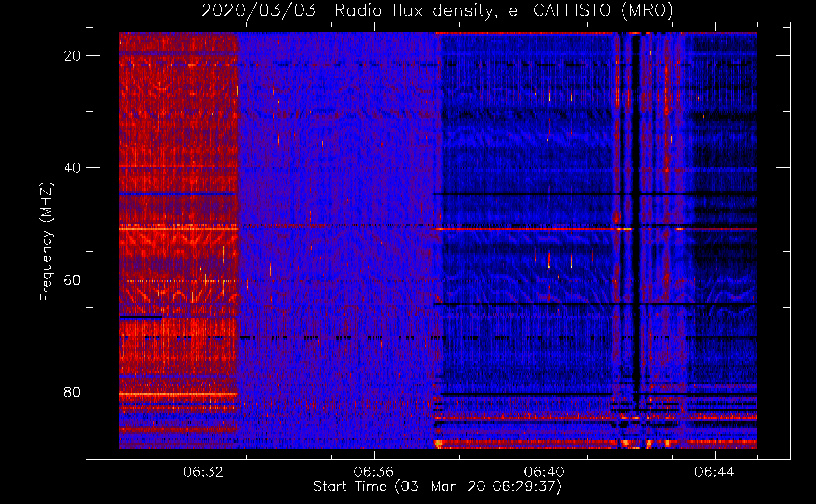
Task: Click the blue horizontal line near 44 MHz on left
Action: [178, 193]
